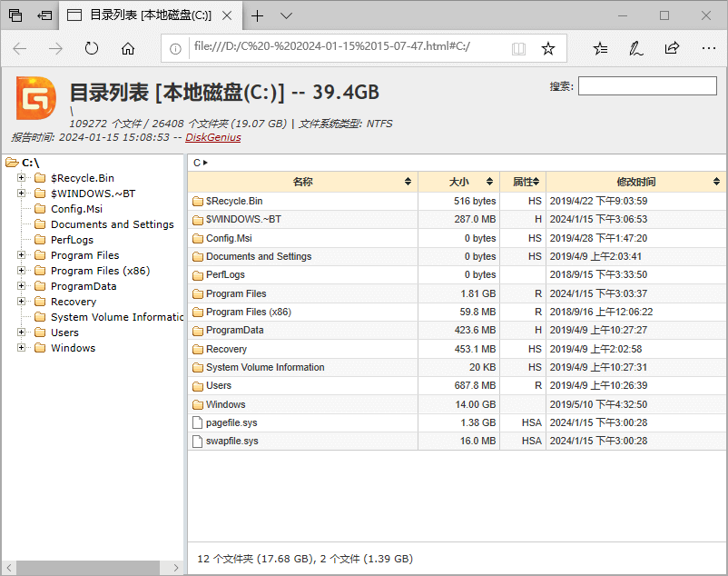Refresh the page with reload icon

(92, 48)
